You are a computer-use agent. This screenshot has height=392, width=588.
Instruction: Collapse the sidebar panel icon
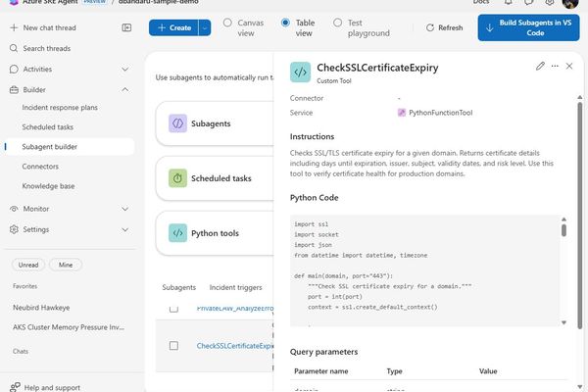pos(126,27)
